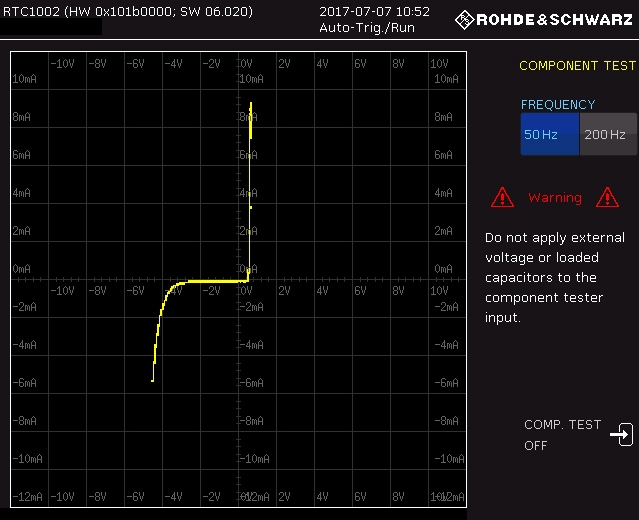Viewport: 639px width, 520px height.
Task: Click the left red warning triangle
Action: click(502, 197)
